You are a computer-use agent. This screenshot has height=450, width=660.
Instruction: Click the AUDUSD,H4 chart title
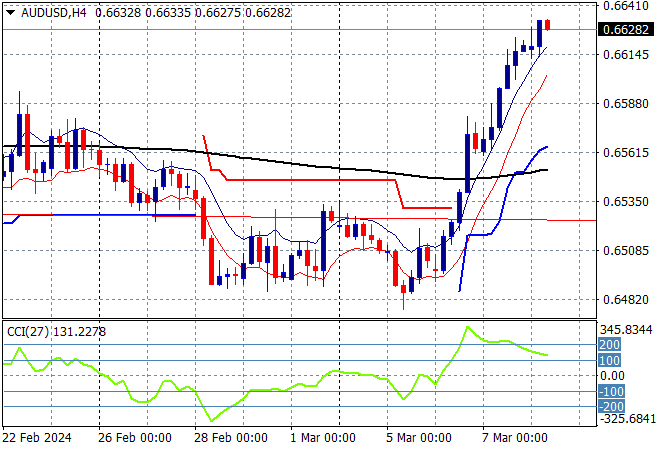pos(52,10)
